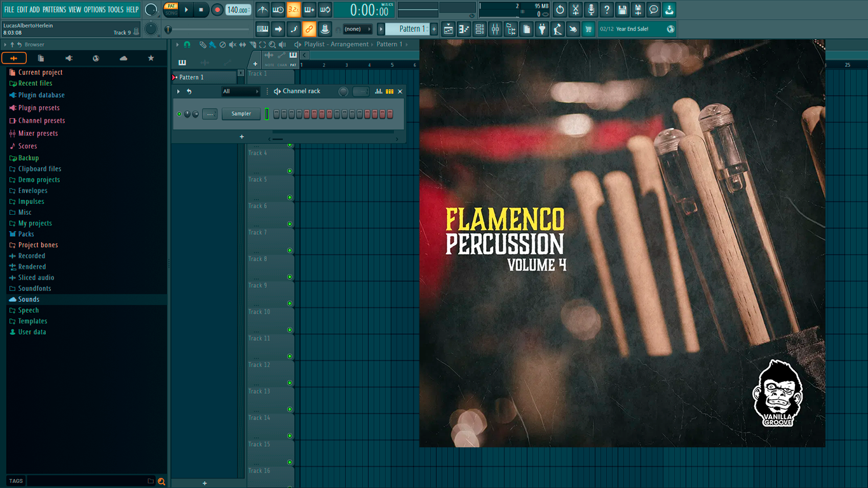Open the PATTERNS menu
Image resolution: width=868 pixels, height=488 pixels.
[x=54, y=10]
